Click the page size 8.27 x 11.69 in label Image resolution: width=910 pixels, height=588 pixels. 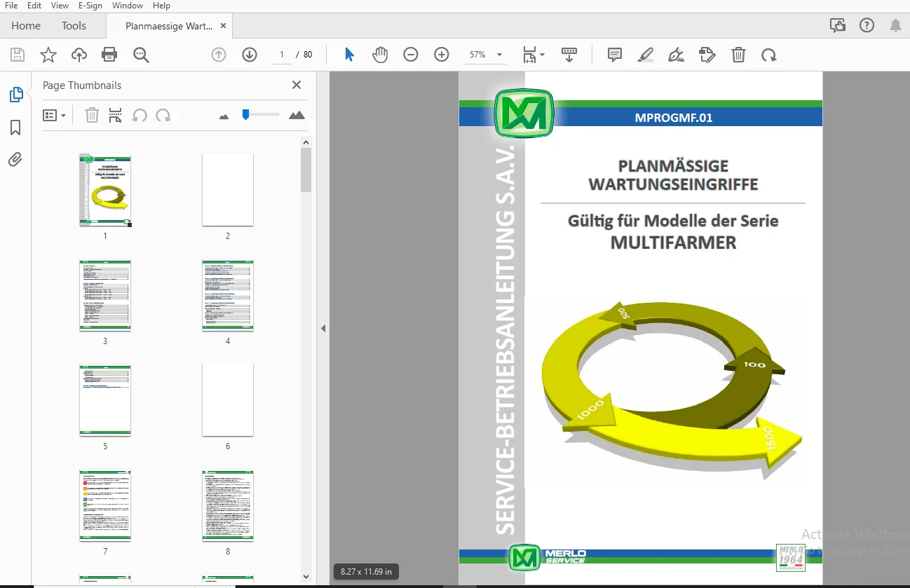point(366,571)
